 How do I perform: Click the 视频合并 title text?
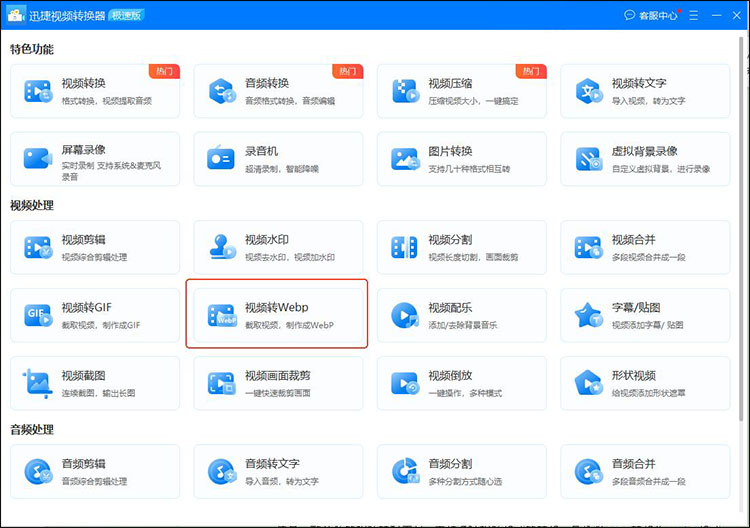coord(634,240)
